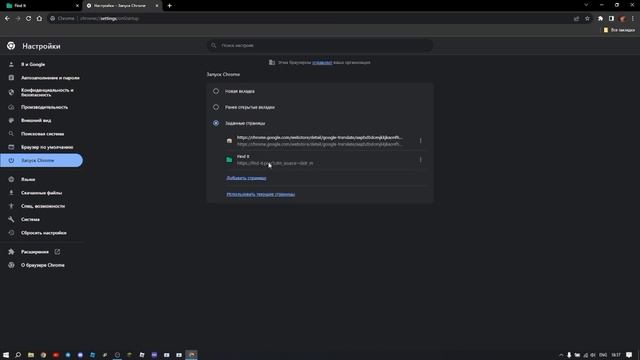Open a new tab with plus icon

coord(169,6)
